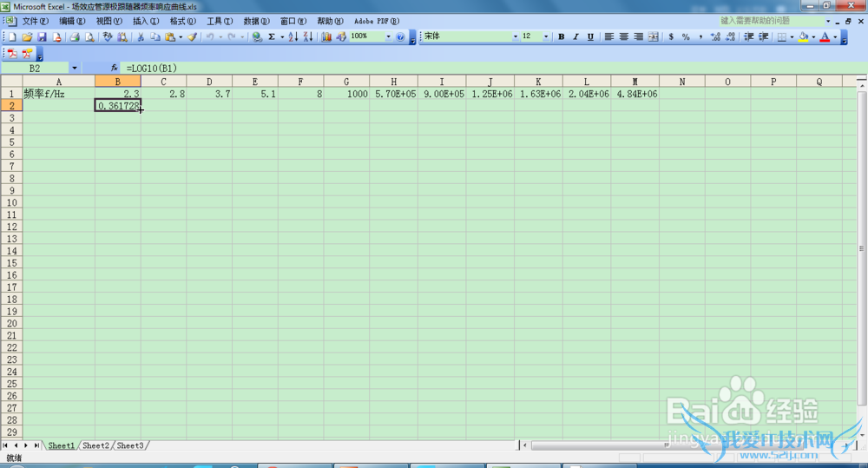Viewport: 868px width, 468px height.
Task: Activate the Format Painter brush
Action: 192,36
